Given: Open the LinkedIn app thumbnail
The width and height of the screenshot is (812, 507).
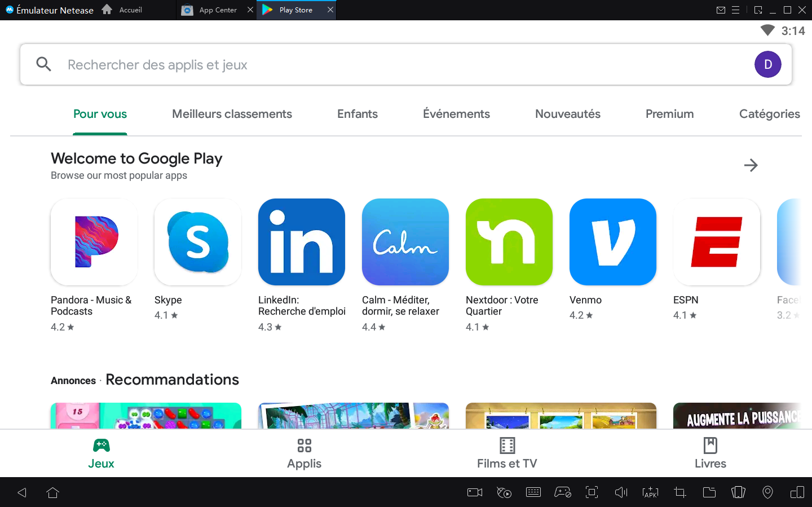Looking at the screenshot, I should coord(302,242).
